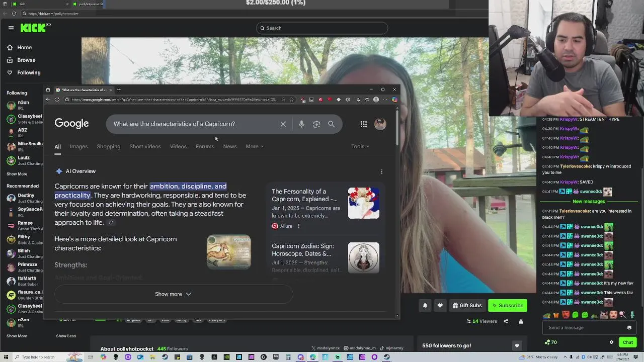Bookmark the Google page with star icon
This screenshot has height=362, width=644.
[291, 100]
